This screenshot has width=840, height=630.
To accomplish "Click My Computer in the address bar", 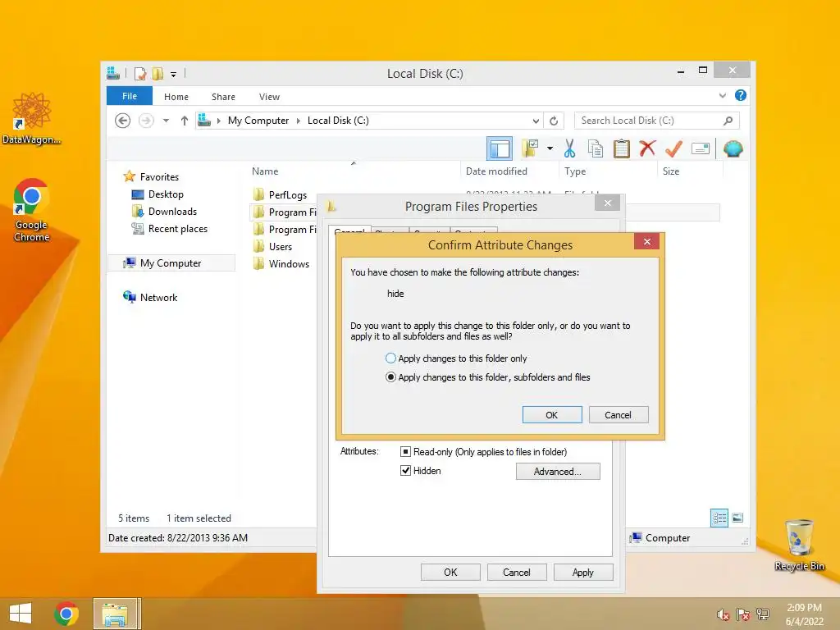I will click(x=258, y=121).
